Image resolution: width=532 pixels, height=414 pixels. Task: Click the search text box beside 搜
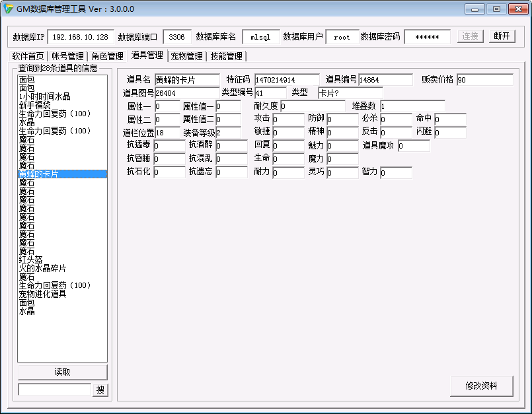(54, 390)
